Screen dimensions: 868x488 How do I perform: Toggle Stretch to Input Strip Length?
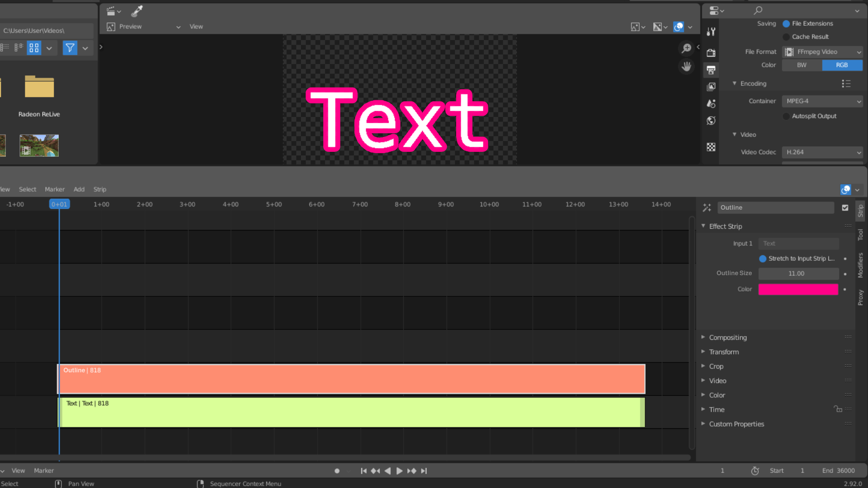coord(763,258)
